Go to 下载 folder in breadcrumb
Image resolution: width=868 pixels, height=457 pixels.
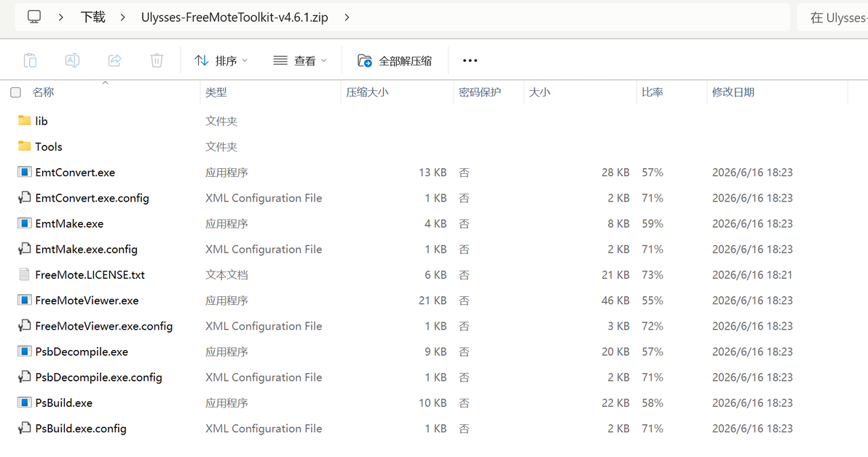point(93,17)
